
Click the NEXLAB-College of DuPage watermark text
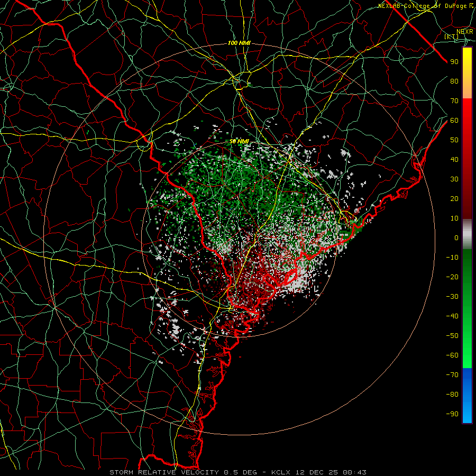[x=425, y=6]
